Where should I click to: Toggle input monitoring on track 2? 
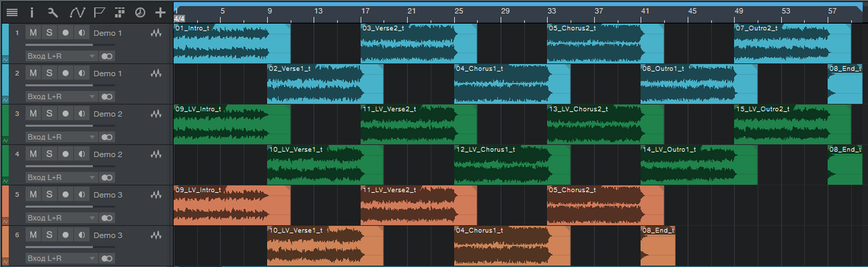[x=81, y=73]
